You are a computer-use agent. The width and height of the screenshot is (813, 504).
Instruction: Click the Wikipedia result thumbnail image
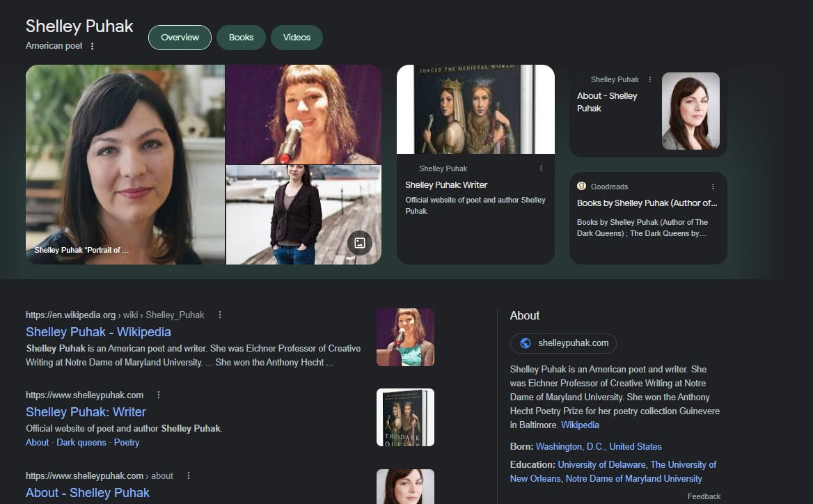click(406, 338)
